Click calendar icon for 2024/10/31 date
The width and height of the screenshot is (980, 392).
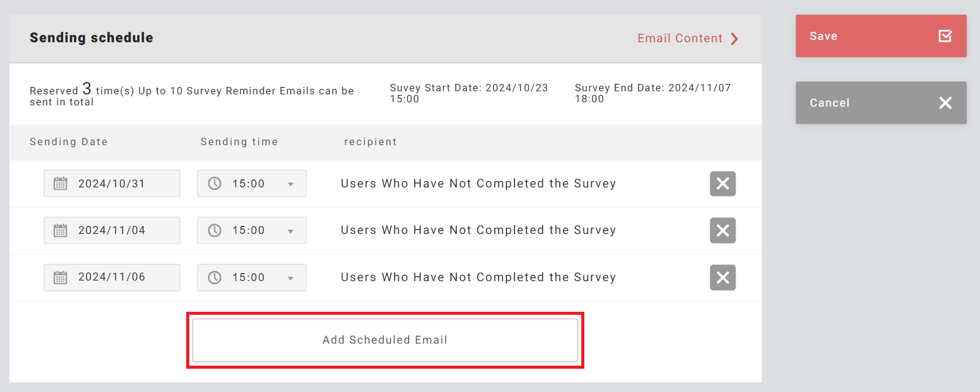tap(60, 184)
